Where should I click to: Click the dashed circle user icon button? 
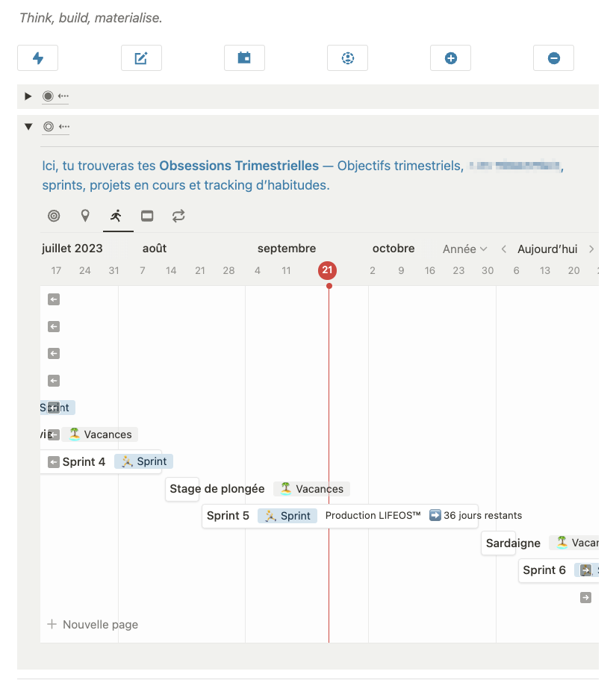tap(347, 58)
